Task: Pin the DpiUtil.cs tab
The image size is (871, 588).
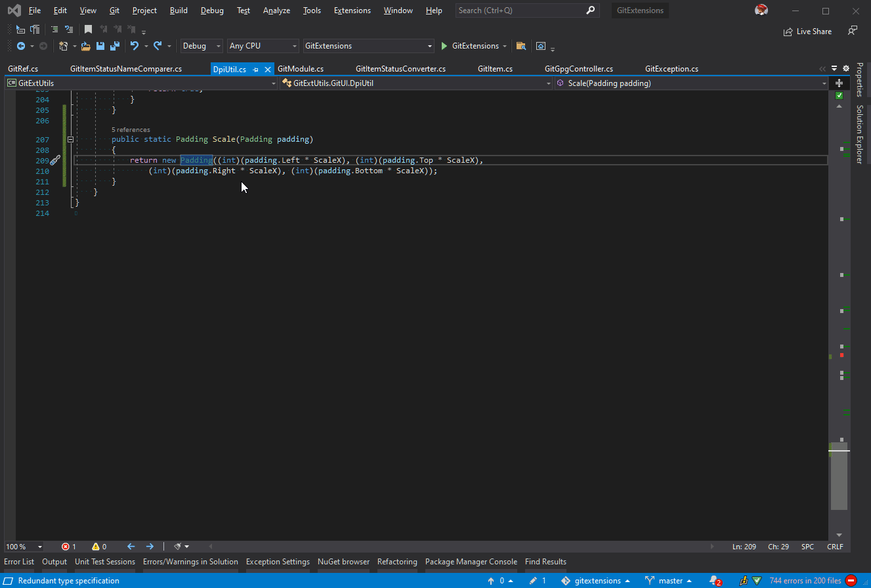Action: pyautogui.click(x=256, y=68)
